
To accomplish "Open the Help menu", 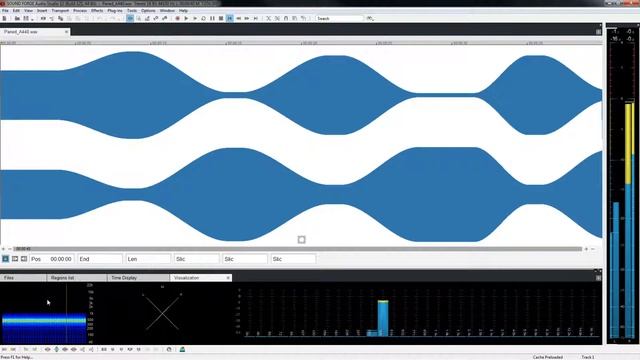I will [x=183, y=11].
